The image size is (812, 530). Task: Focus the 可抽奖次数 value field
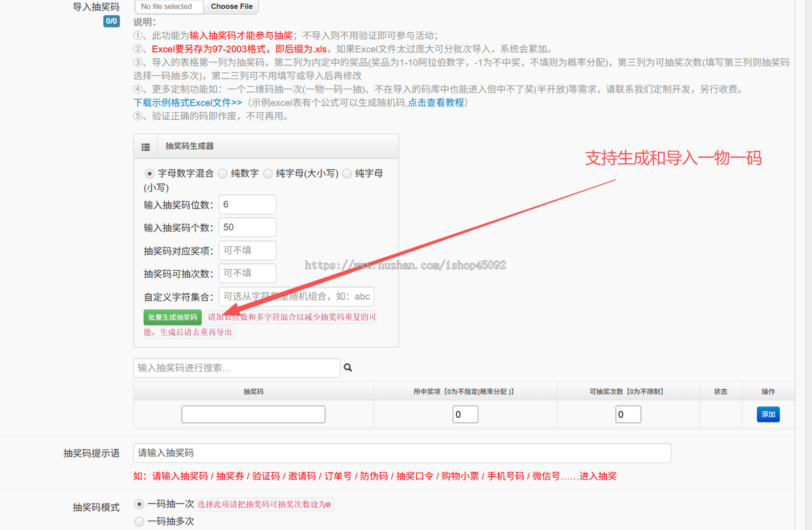pyautogui.click(x=628, y=414)
